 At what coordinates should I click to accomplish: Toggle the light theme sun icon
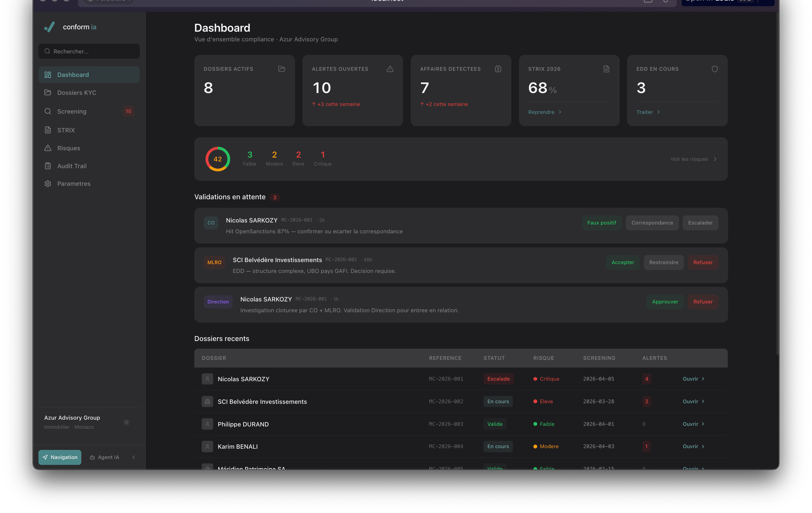click(127, 422)
